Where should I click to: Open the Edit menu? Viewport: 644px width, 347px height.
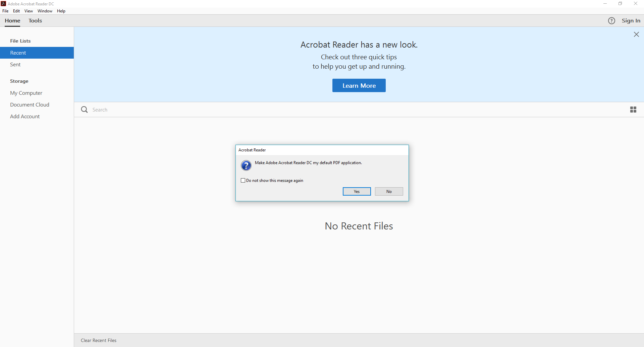(16, 11)
